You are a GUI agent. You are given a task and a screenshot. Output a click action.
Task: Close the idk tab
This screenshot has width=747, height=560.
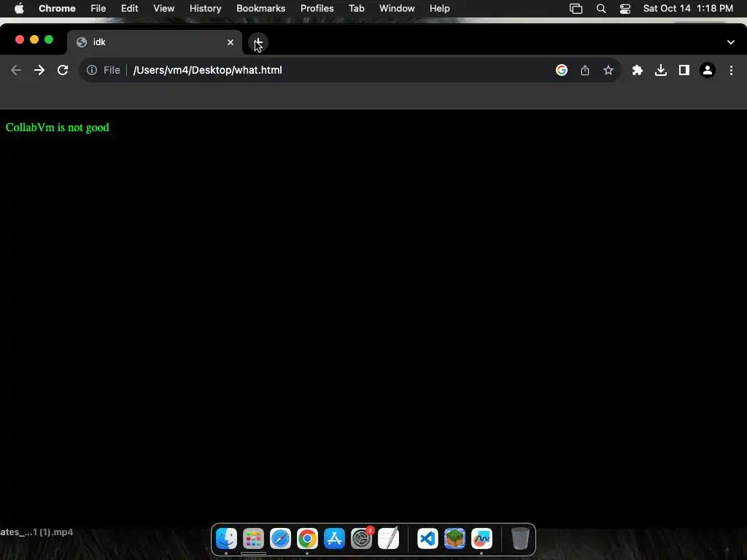click(x=231, y=42)
